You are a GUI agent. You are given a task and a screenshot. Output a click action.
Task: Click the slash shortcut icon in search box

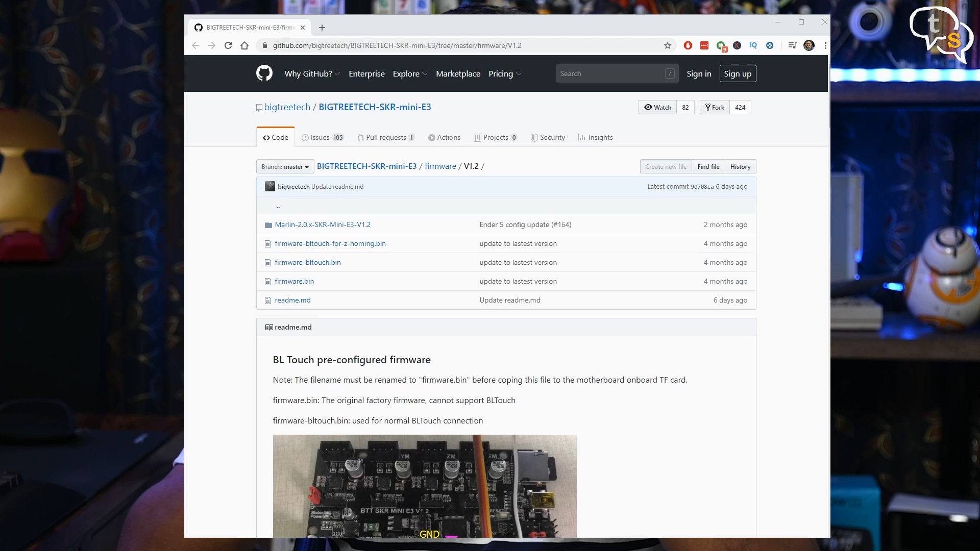pos(670,73)
